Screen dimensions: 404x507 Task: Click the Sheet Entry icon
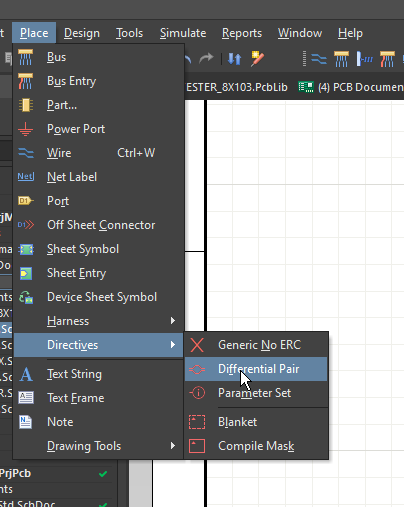pyautogui.click(x=26, y=274)
